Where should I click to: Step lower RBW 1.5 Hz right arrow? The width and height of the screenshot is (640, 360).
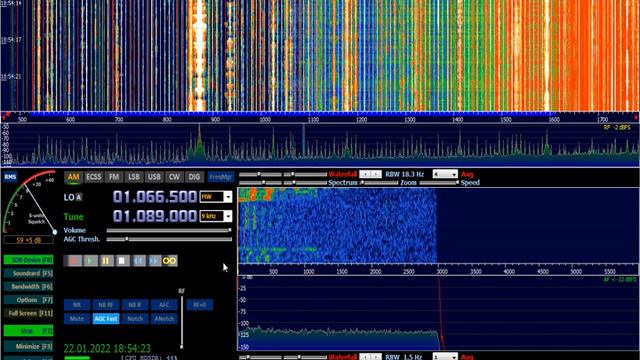376,357
